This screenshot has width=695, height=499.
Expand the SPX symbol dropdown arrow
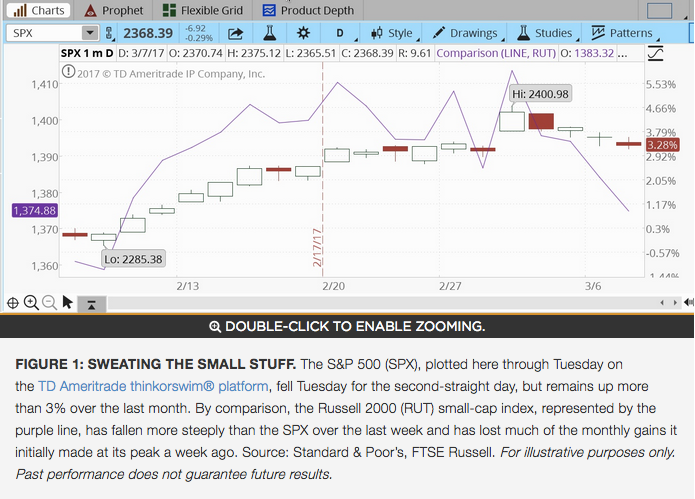tap(90, 33)
